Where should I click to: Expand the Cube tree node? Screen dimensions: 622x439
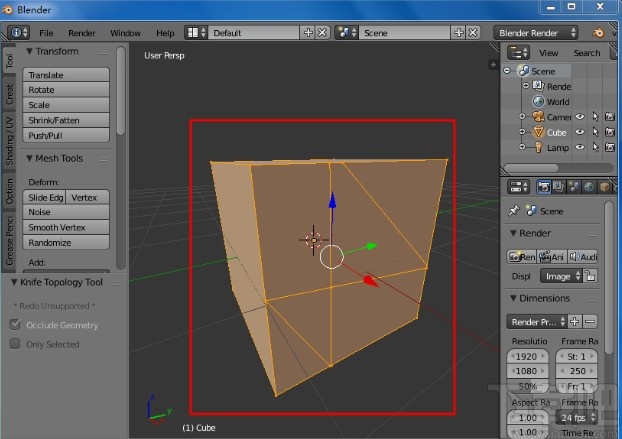pos(522,132)
